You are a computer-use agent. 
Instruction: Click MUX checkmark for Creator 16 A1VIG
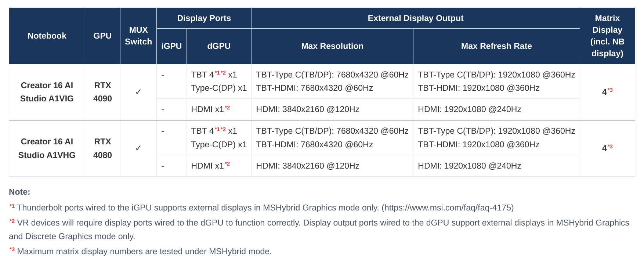[x=138, y=92]
